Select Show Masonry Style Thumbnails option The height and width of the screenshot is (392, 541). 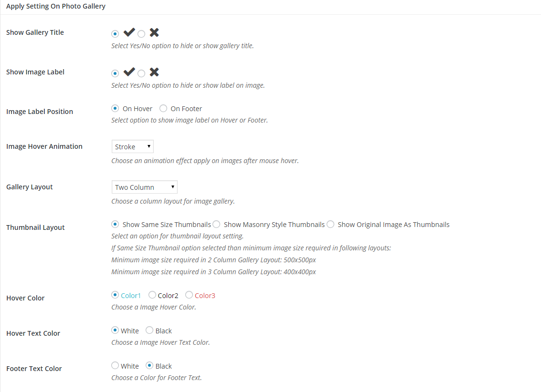(x=216, y=224)
